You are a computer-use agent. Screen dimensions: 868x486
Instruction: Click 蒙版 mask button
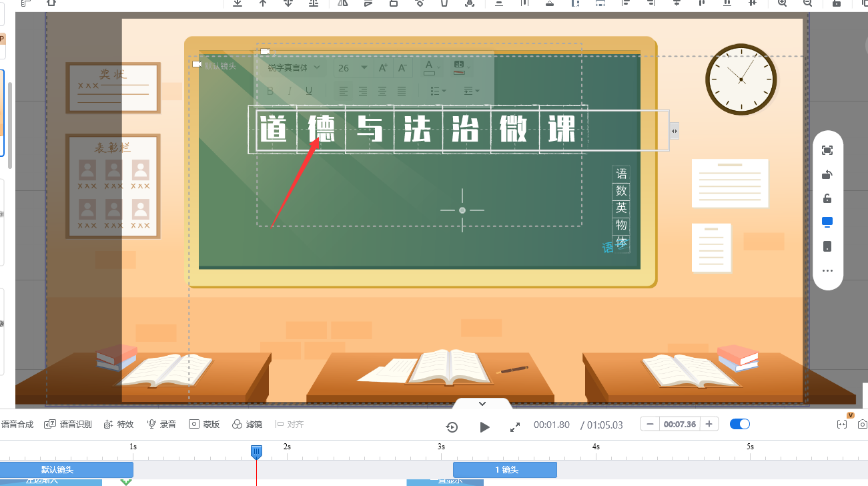tap(204, 424)
